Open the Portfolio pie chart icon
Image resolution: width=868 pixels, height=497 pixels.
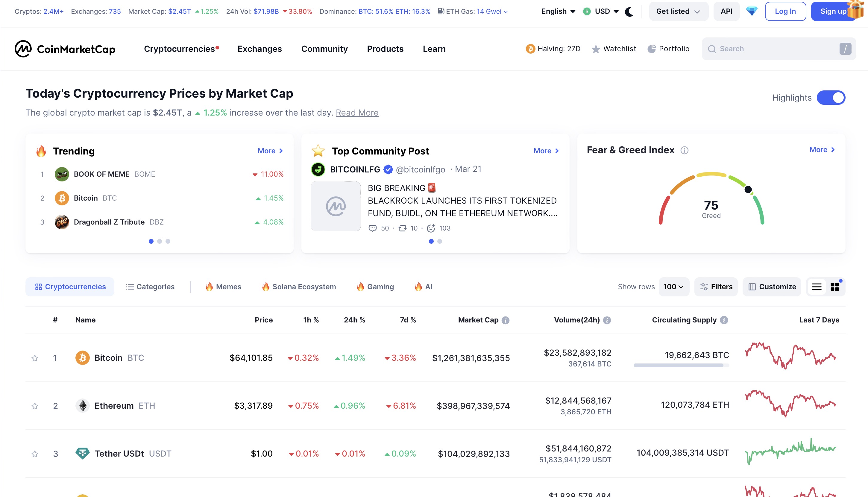point(651,49)
